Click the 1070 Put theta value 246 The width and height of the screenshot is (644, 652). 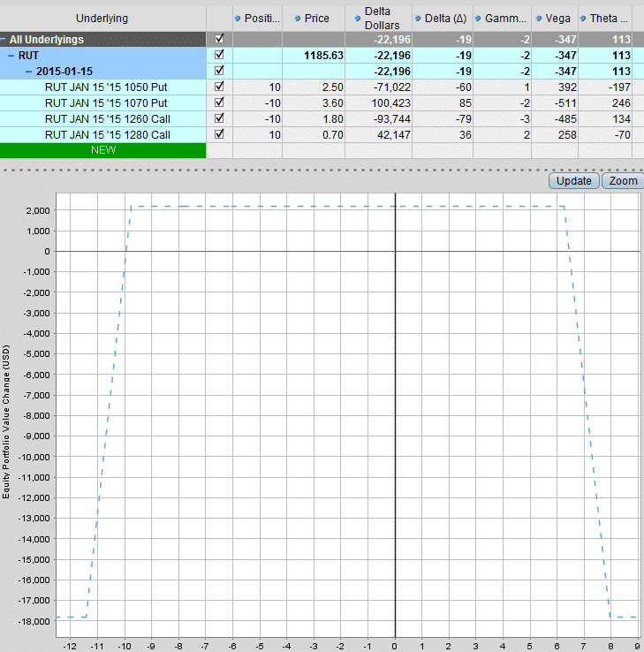(x=621, y=103)
